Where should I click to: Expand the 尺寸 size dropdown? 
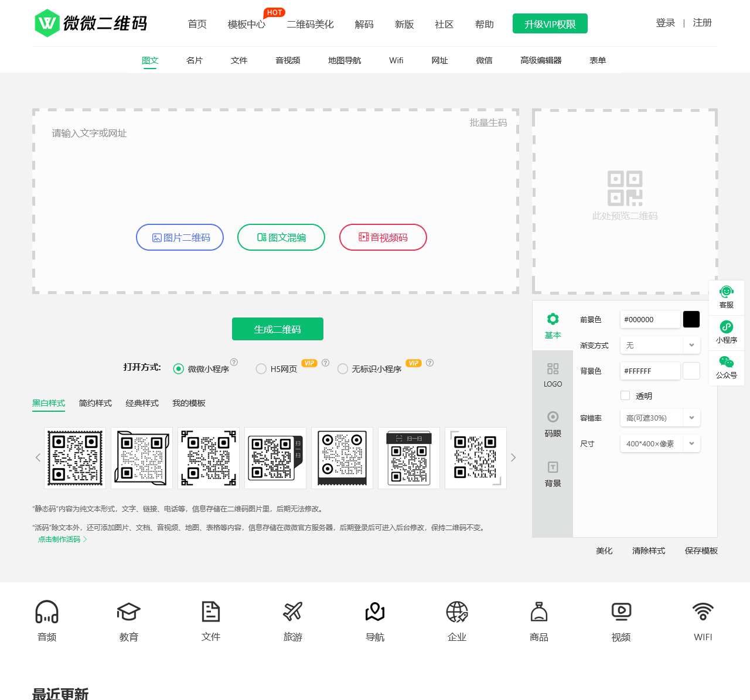(x=660, y=443)
